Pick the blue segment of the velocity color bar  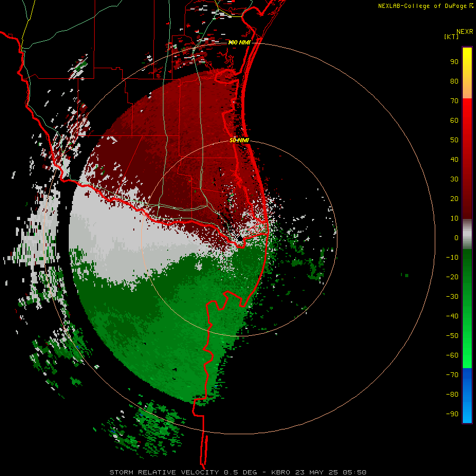[467, 396]
